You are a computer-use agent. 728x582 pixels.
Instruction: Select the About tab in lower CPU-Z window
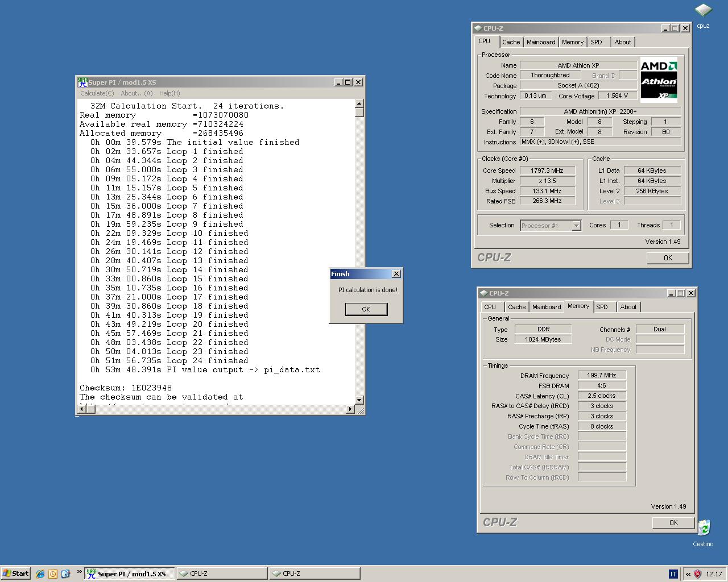coord(628,307)
